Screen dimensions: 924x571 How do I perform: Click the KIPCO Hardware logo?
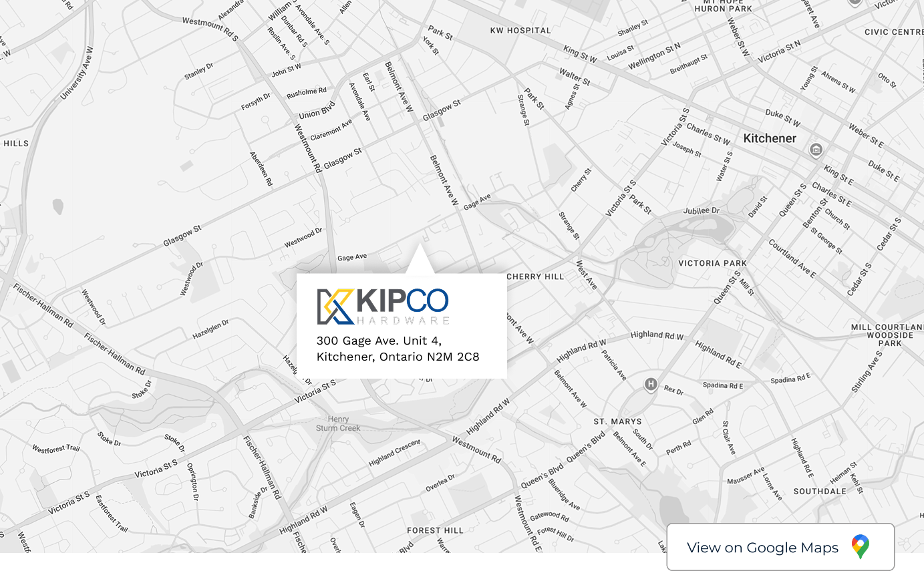(x=381, y=305)
